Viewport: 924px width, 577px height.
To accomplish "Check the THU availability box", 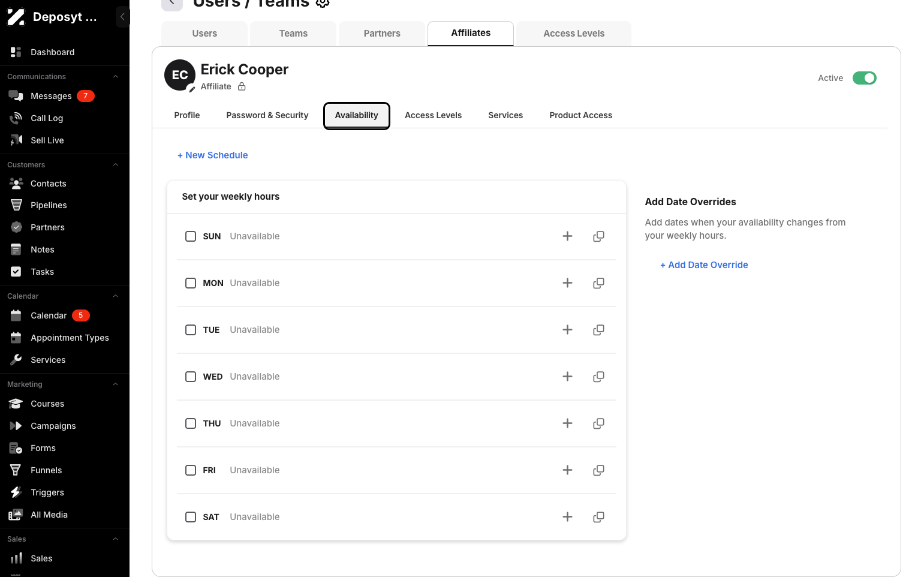I will tap(191, 423).
